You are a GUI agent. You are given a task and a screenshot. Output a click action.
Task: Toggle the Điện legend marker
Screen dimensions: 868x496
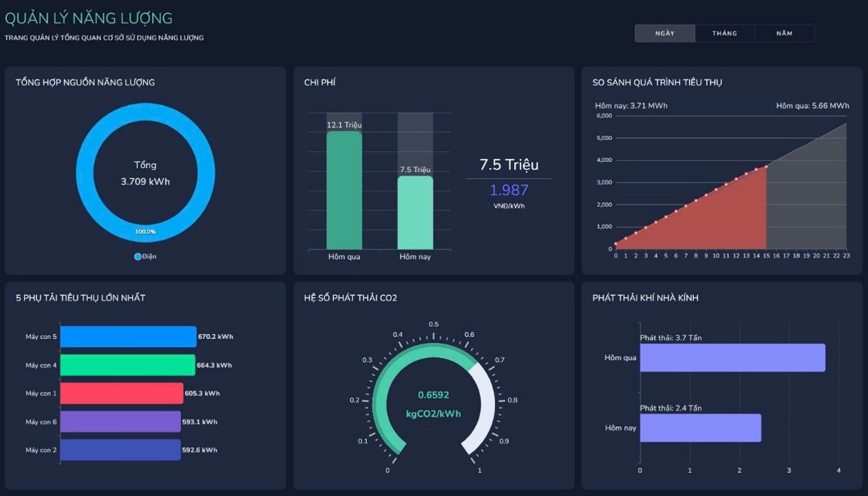click(138, 256)
